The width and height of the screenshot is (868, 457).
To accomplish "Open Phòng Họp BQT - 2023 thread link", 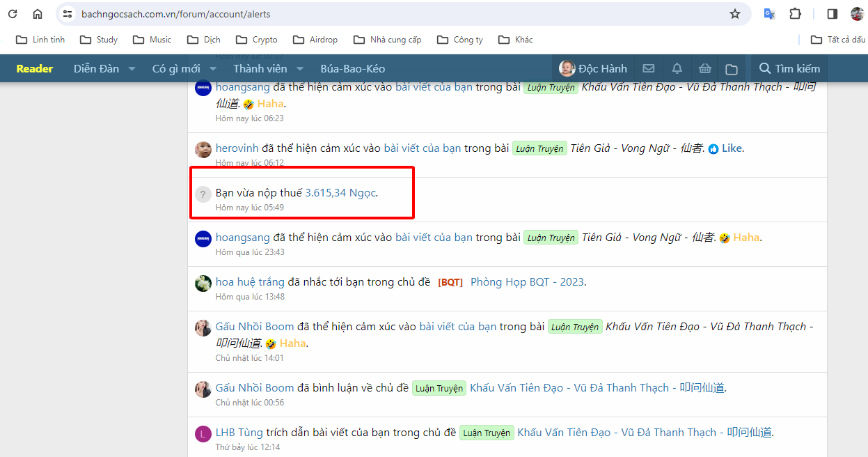I will [527, 282].
